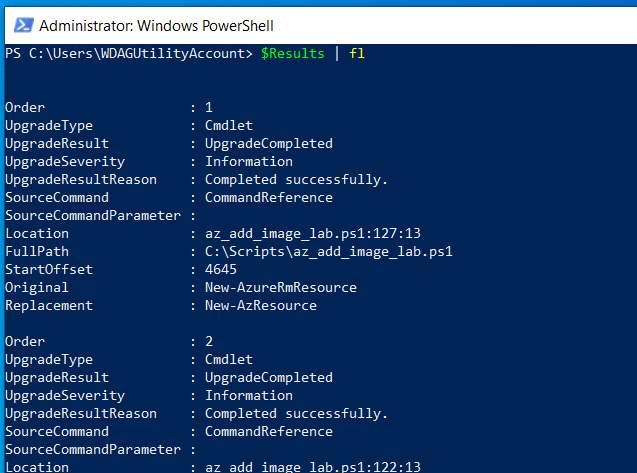This screenshot has width=637, height=473.
Task: Click the first "UpgradeCompleted" result value
Action: tap(268, 143)
